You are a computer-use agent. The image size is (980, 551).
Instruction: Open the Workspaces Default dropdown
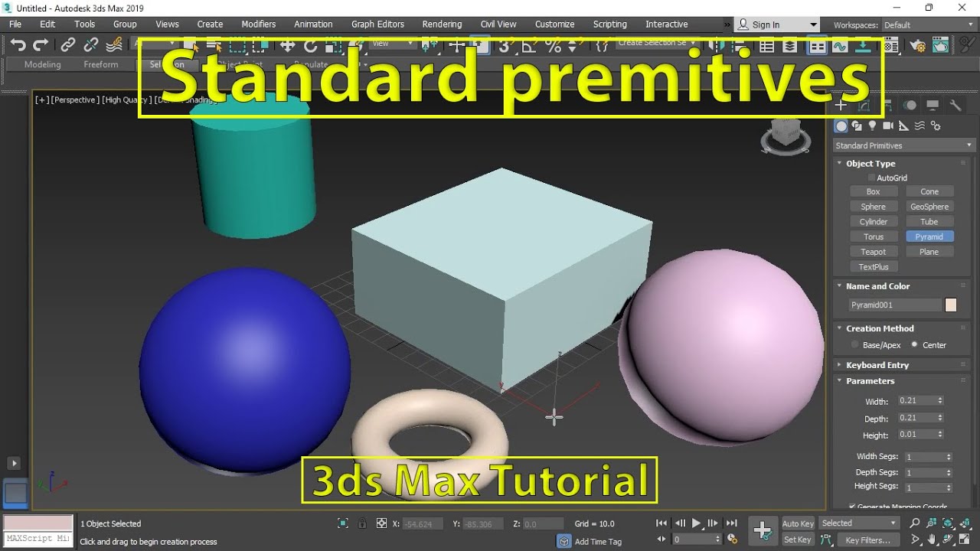click(x=928, y=25)
